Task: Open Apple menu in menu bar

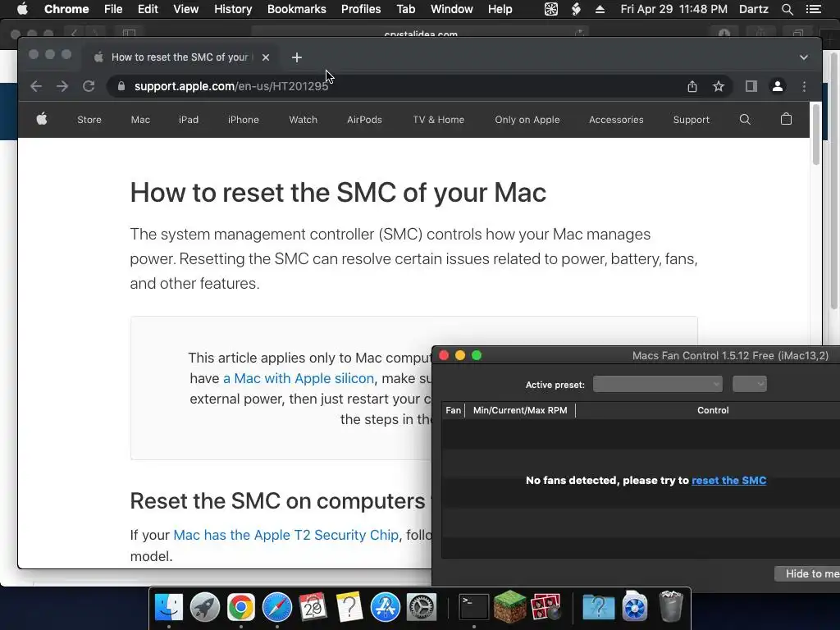Action: point(22,9)
